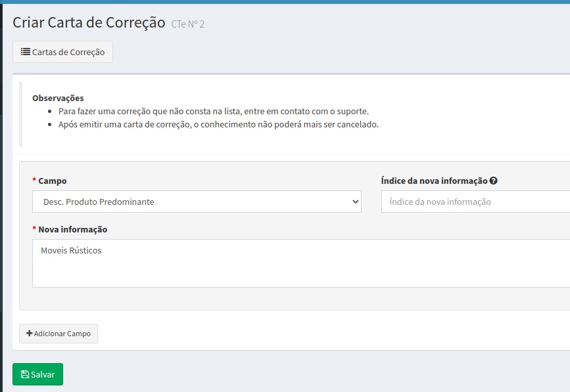Click the 'Observações' heading text
Image resolution: width=570 pixels, height=392 pixels.
[58, 98]
